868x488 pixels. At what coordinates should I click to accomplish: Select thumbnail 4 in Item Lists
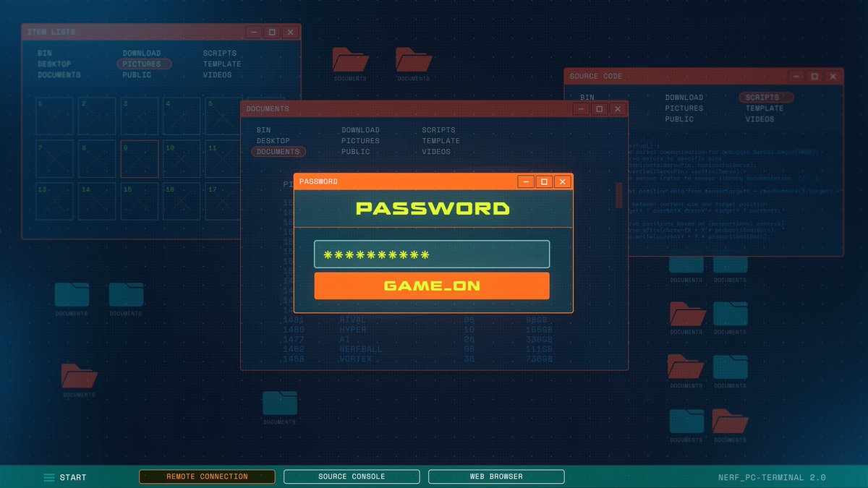(182, 116)
